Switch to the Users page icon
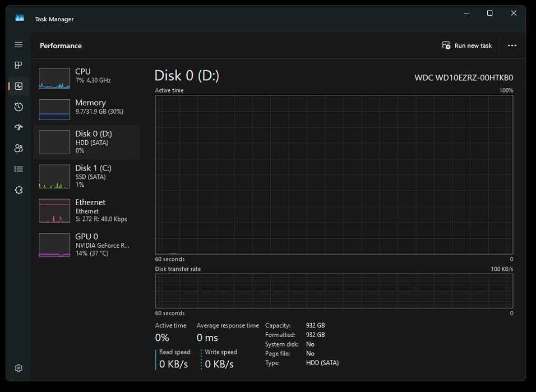536x392 pixels. tap(19, 148)
